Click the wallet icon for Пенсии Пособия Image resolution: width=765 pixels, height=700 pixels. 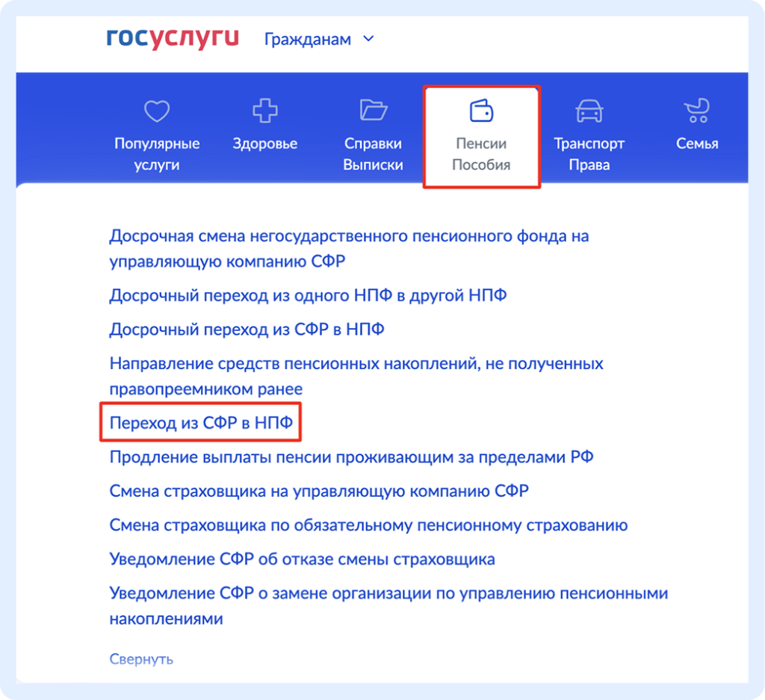coord(482,111)
